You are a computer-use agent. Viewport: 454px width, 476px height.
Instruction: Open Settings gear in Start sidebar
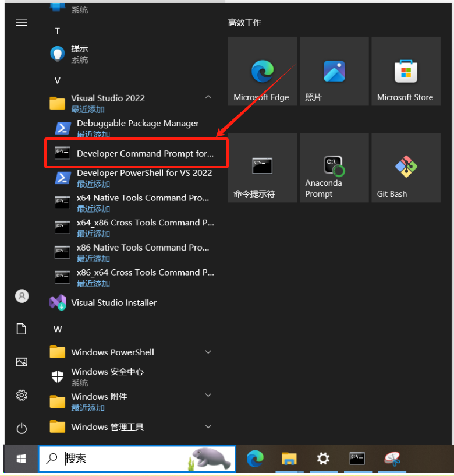(x=22, y=395)
